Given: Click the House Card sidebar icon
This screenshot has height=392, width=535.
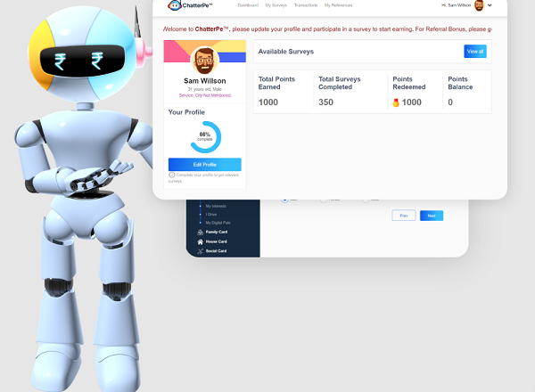Looking at the screenshot, I should [200, 241].
